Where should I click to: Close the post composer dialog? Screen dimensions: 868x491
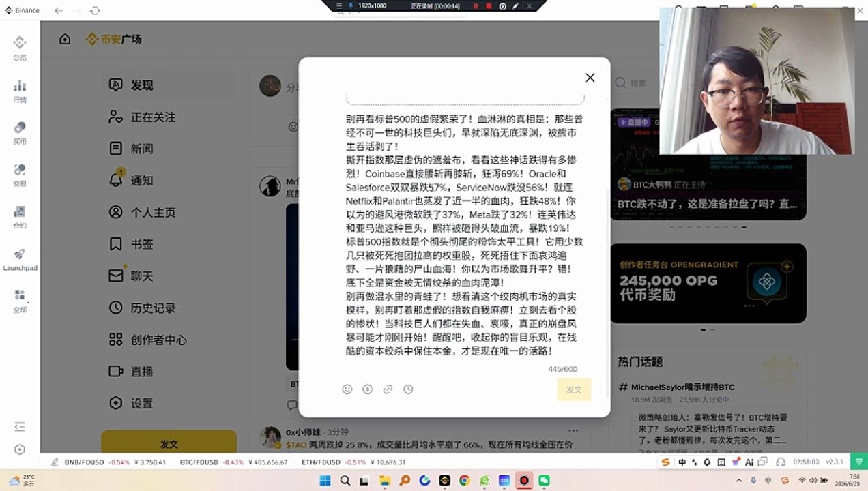pyautogui.click(x=590, y=78)
